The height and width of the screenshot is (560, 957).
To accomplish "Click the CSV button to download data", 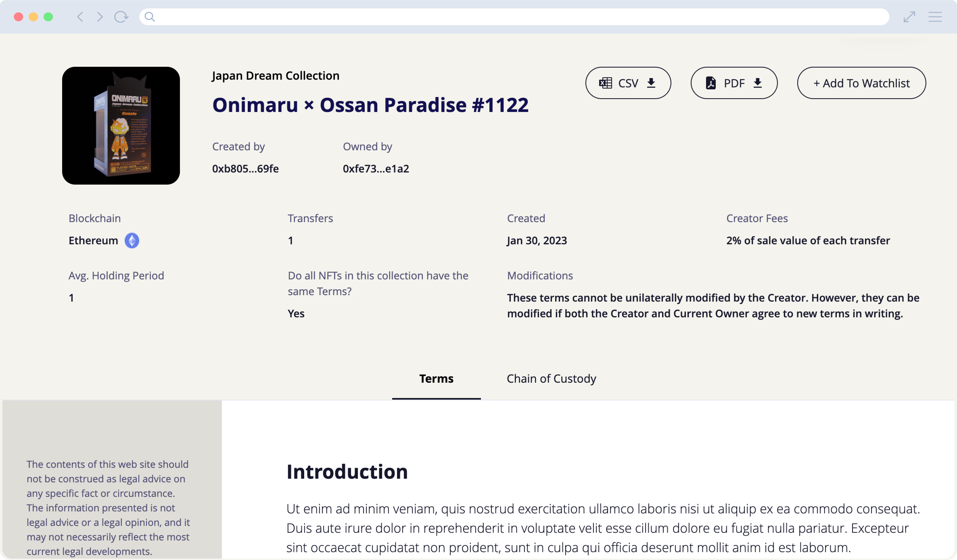I will [x=627, y=83].
